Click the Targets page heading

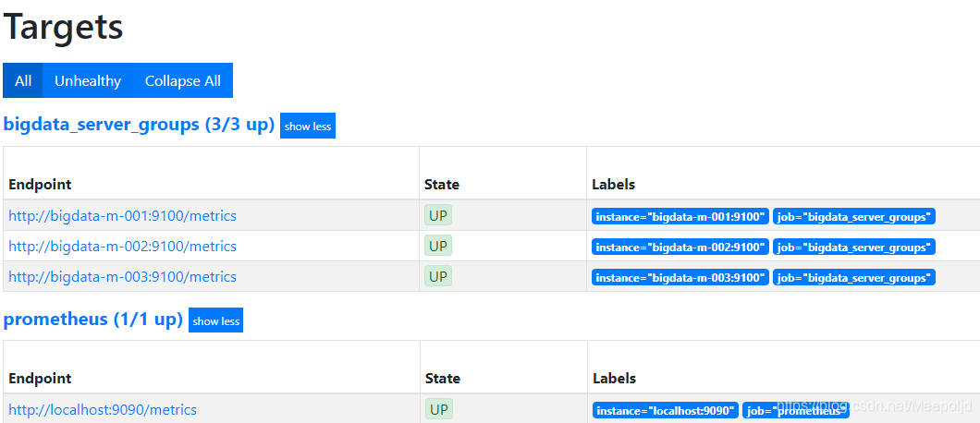click(x=63, y=27)
